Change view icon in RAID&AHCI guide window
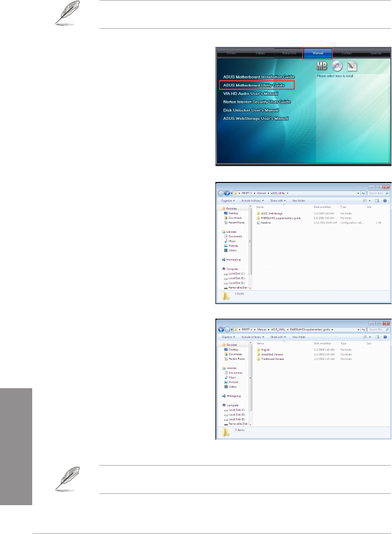Viewport: 392px width, 534px height. click(366, 337)
